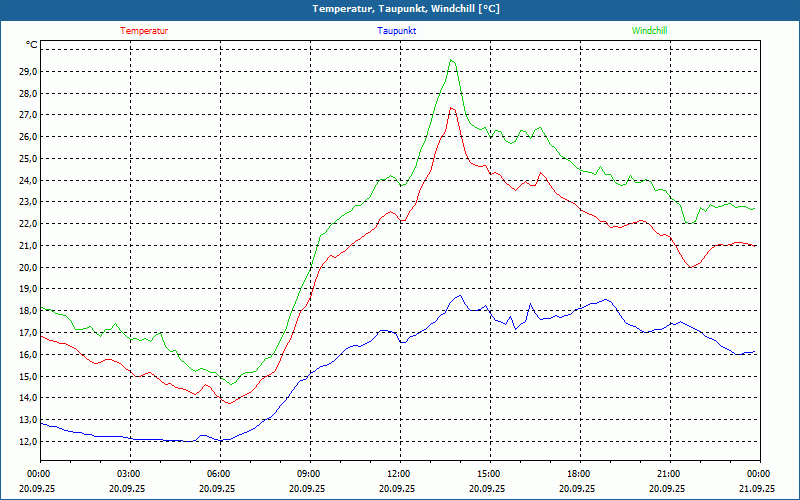The height and width of the screenshot is (500, 800).
Task: Select the 21:00 time axis label
Action: [668, 474]
